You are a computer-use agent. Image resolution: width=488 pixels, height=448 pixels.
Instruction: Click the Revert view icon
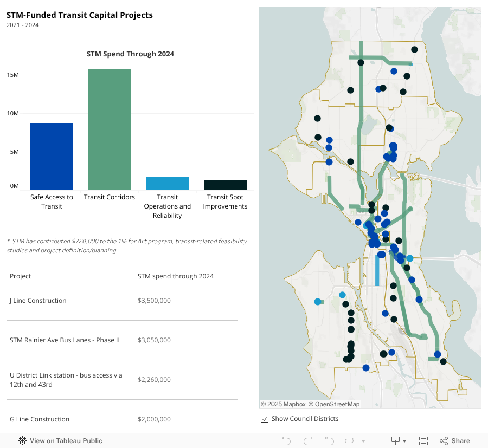click(350, 440)
